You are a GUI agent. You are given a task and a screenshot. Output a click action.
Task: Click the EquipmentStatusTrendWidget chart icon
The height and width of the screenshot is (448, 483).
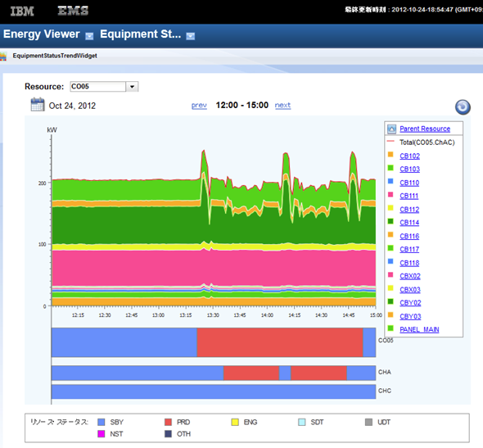pos(3,56)
